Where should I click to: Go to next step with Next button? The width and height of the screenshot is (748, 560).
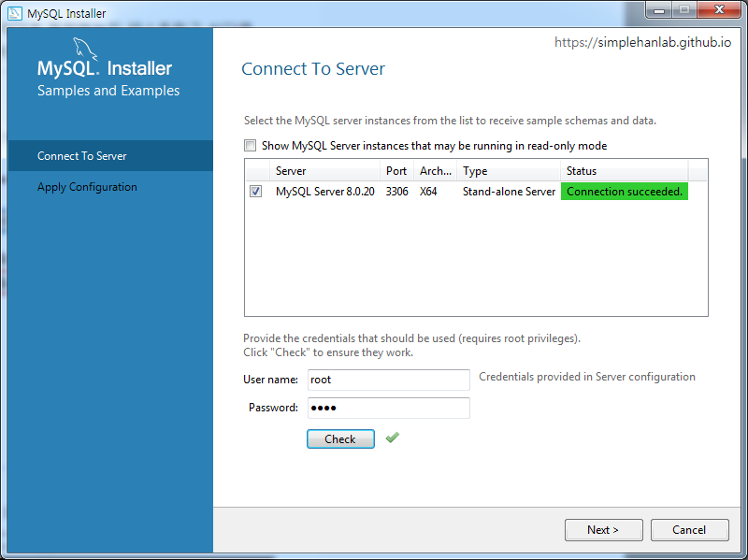coord(603,530)
